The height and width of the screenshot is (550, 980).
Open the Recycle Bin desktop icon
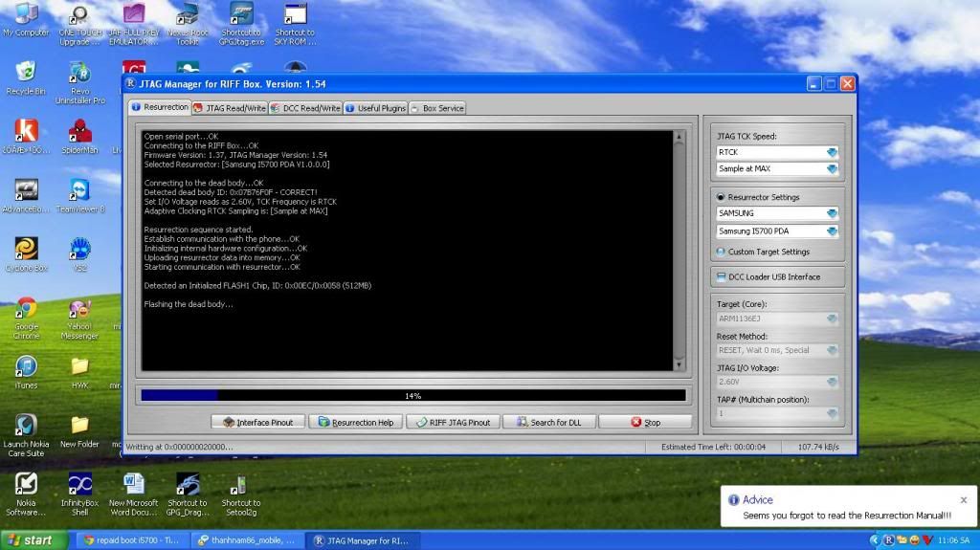(x=26, y=78)
